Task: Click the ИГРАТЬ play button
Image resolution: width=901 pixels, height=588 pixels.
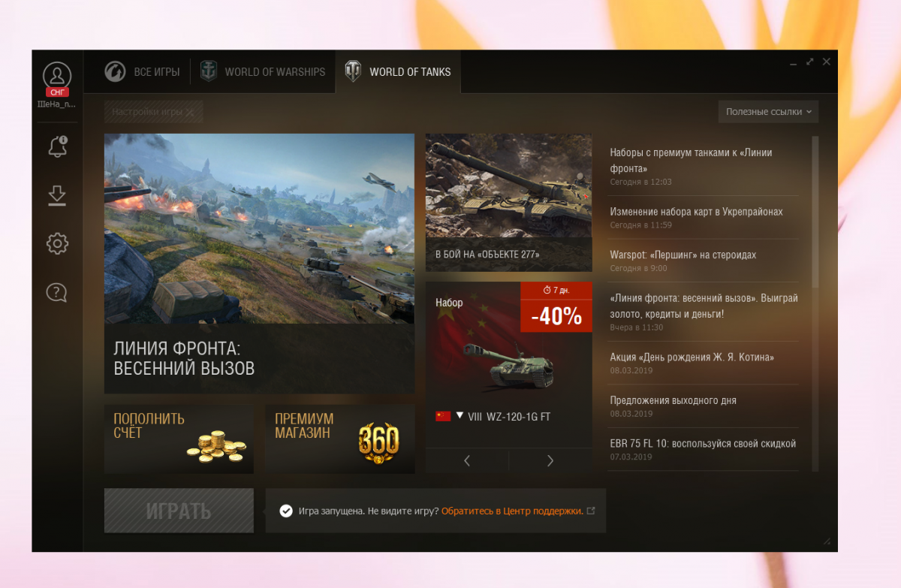Action: click(179, 511)
